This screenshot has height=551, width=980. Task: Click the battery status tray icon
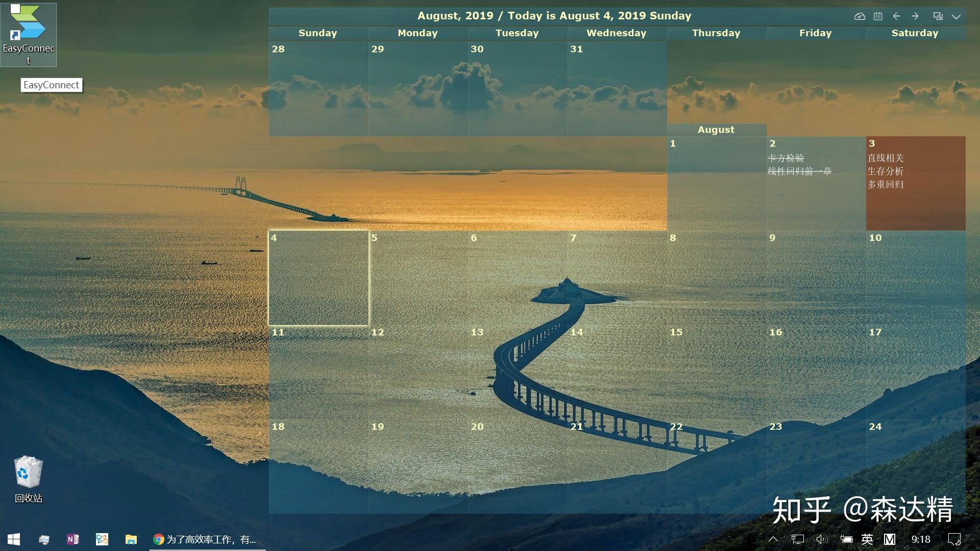point(846,539)
